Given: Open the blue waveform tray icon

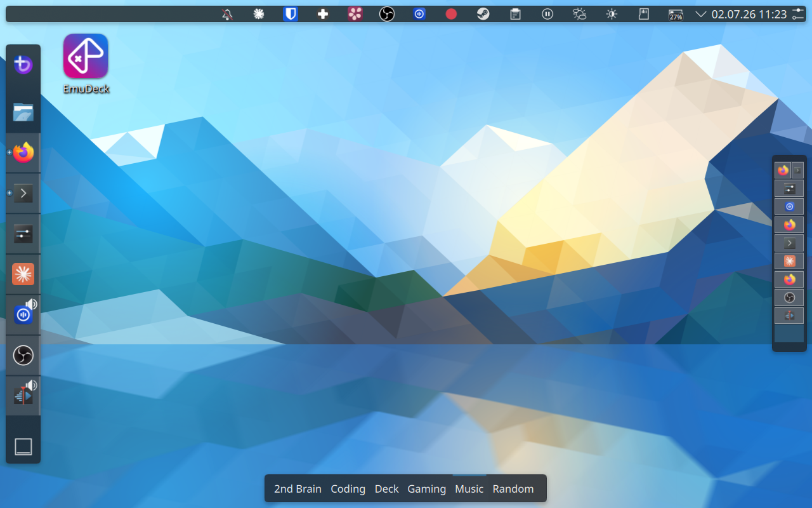Looking at the screenshot, I should [x=419, y=14].
